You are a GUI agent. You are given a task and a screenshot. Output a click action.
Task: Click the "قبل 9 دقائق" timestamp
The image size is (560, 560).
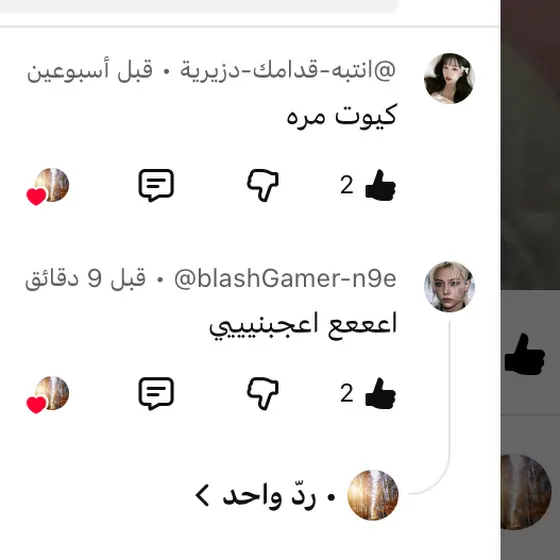click(85, 279)
